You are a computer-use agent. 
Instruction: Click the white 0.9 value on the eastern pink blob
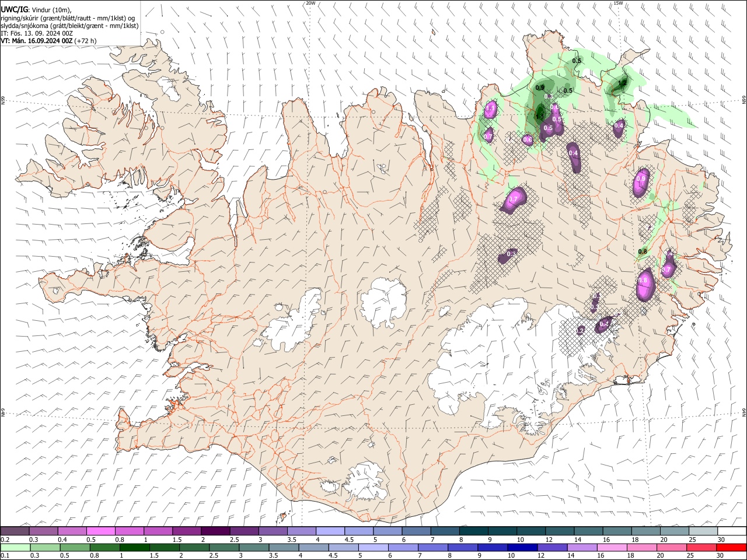(x=641, y=178)
